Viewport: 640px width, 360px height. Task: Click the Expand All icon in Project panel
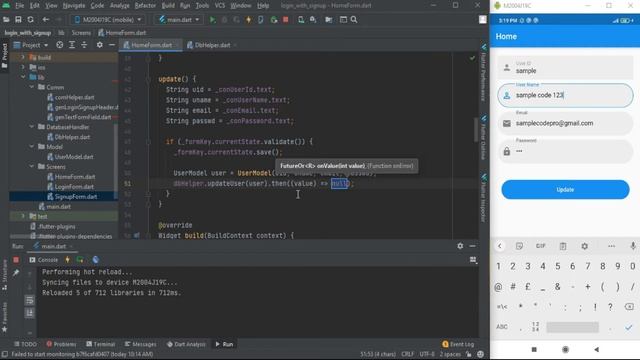tap(72, 45)
